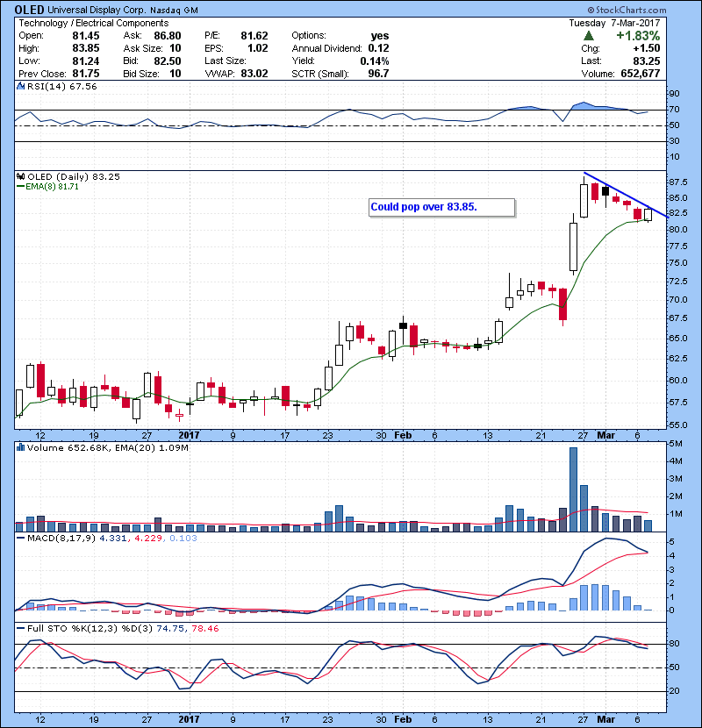Click the green up-triangle price change icon
This screenshot has width=702, height=728.
point(588,36)
